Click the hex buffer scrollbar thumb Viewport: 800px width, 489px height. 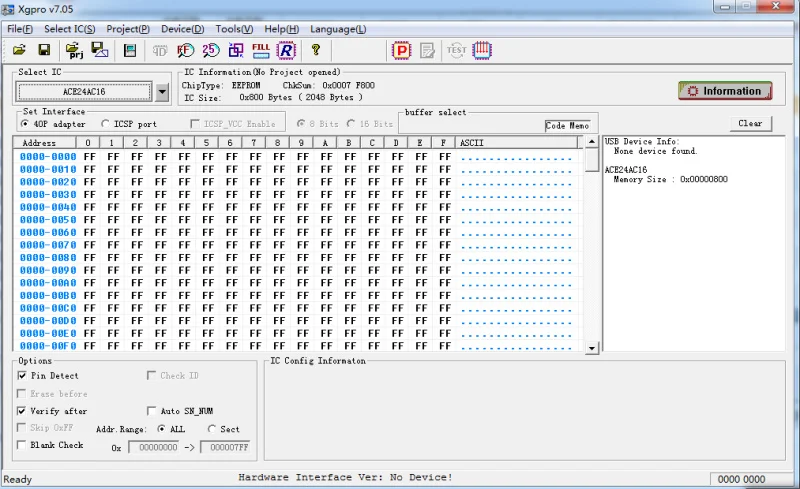click(x=591, y=160)
